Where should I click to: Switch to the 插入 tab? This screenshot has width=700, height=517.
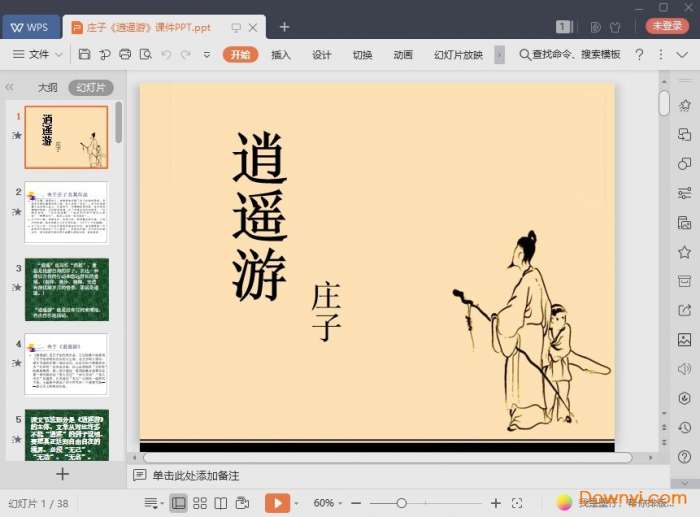click(281, 54)
